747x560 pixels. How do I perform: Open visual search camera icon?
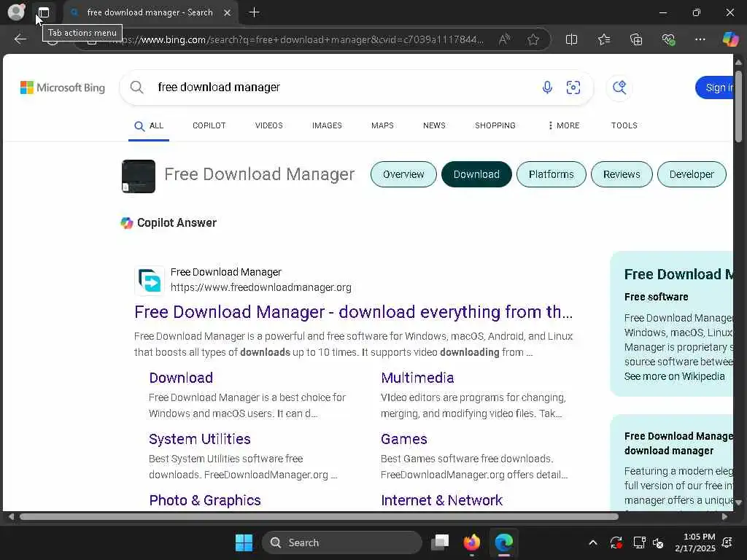point(573,87)
